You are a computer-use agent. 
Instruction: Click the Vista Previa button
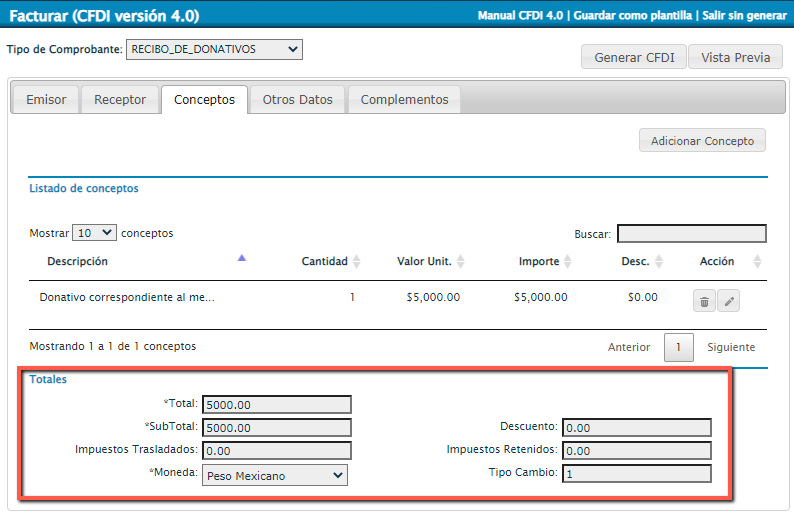click(x=735, y=57)
